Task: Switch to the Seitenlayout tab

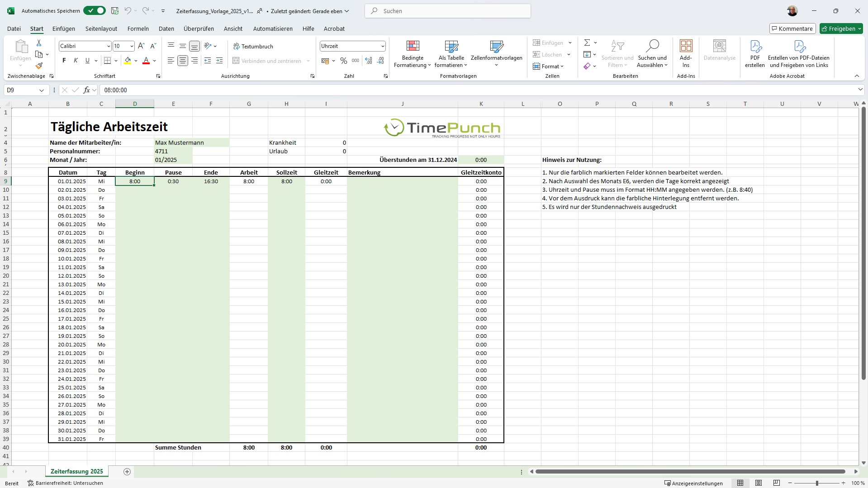Action: 101,28
